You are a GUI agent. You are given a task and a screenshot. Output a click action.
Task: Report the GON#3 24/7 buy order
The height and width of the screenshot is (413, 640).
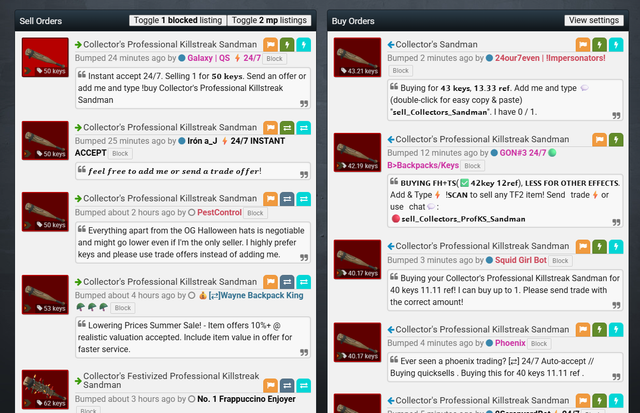[600, 140]
